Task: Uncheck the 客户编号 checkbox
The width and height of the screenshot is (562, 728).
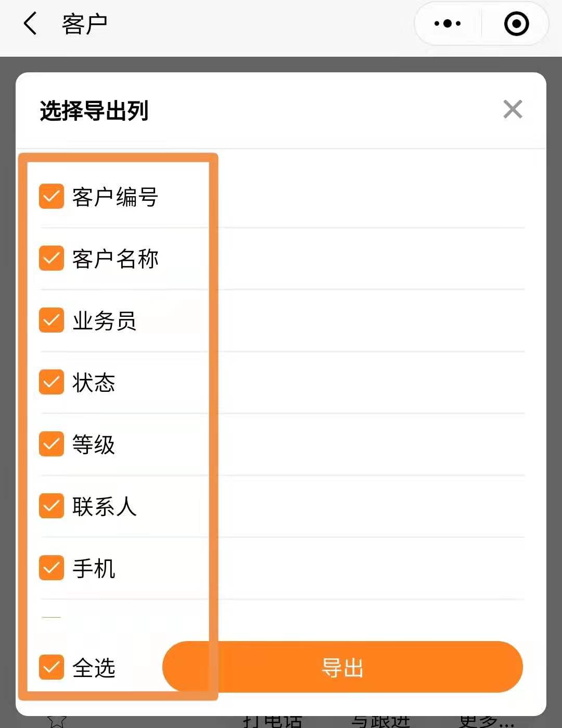Action: click(52, 196)
